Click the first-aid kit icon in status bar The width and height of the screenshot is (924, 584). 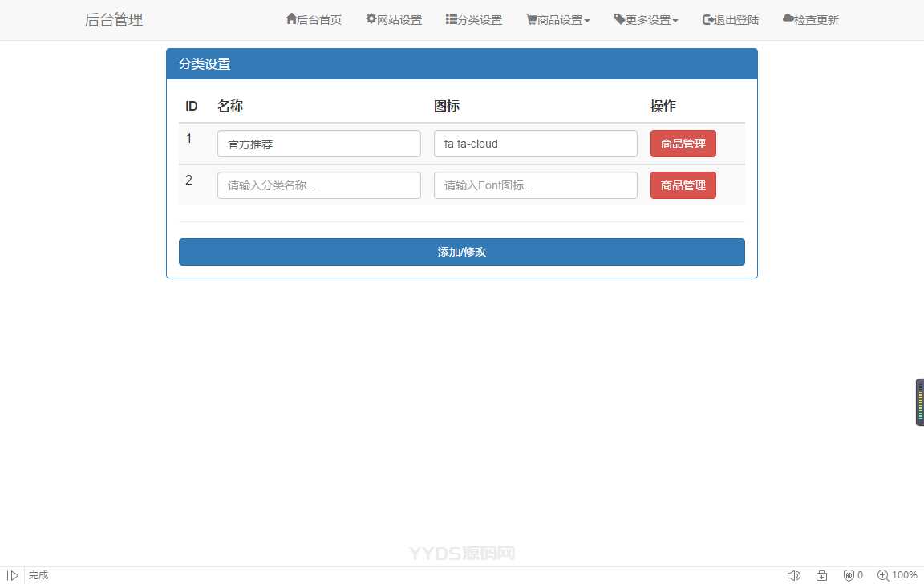(x=821, y=575)
